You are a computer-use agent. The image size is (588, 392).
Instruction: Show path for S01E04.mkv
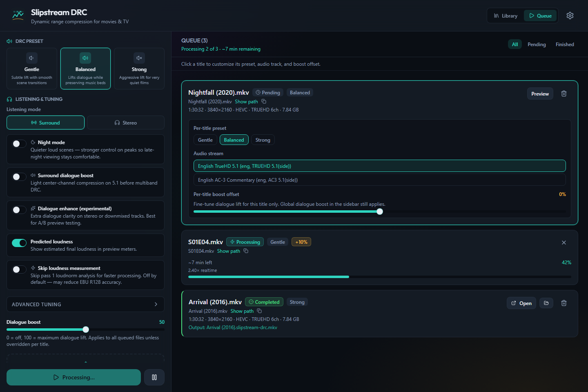[x=229, y=251]
